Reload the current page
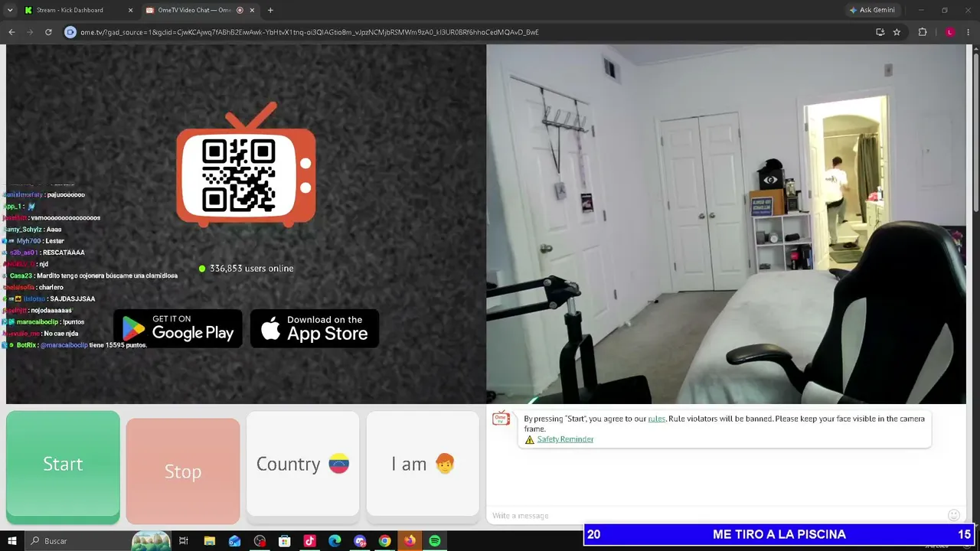Viewport: 980px width, 551px height. pyautogui.click(x=48, y=32)
